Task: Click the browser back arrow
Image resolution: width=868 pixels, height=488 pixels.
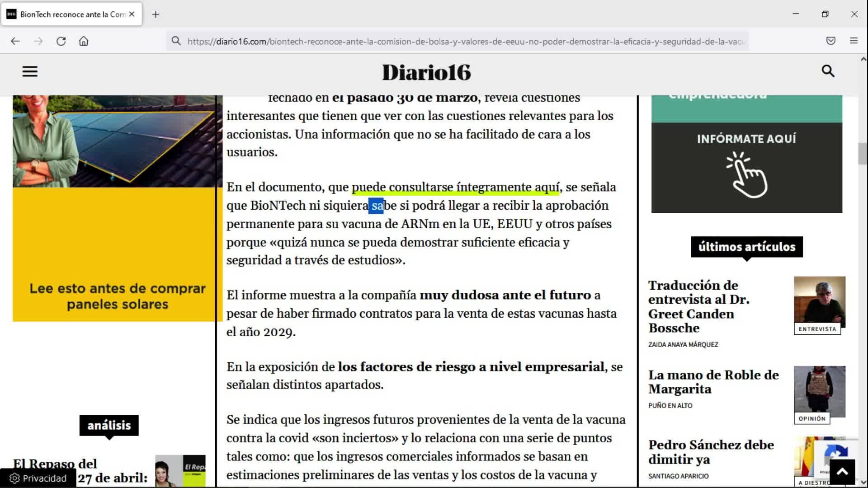Action: [15, 41]
